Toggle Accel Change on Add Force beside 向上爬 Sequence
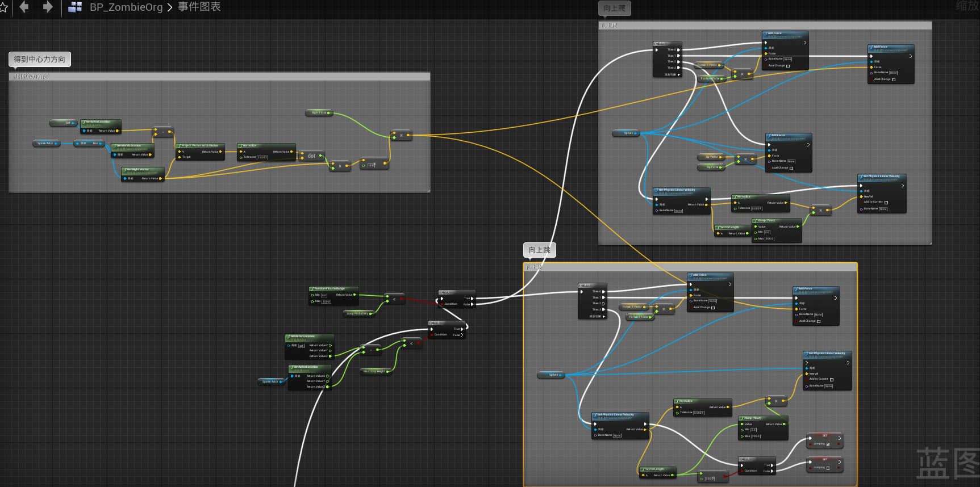The image size is (980, 487). click(787, 66)
